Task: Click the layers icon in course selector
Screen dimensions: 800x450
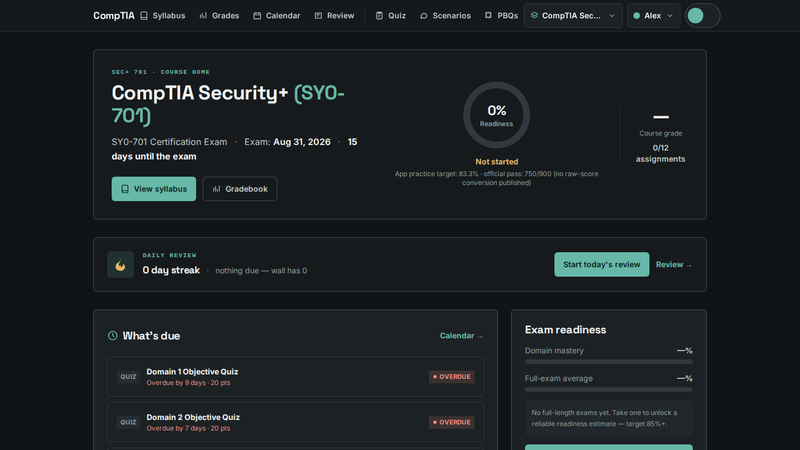Action: coord(534,15)
